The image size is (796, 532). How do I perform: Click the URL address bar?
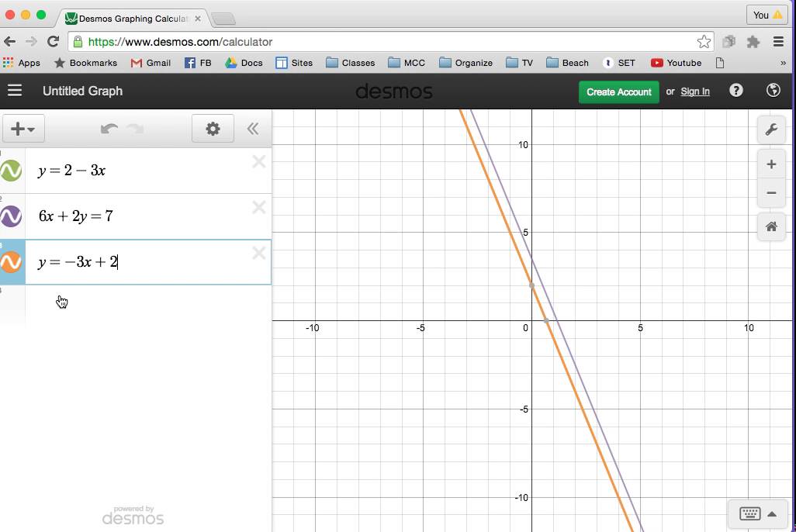(x=391, y=42)
